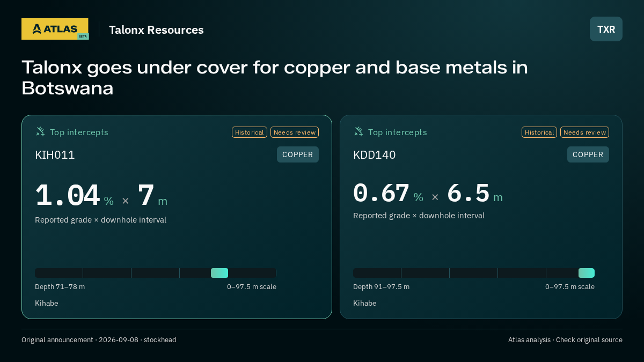Screen dimensions: 644x362
Task: Click Depth 91–97.5 m label
Action: [x=382, y=287]
